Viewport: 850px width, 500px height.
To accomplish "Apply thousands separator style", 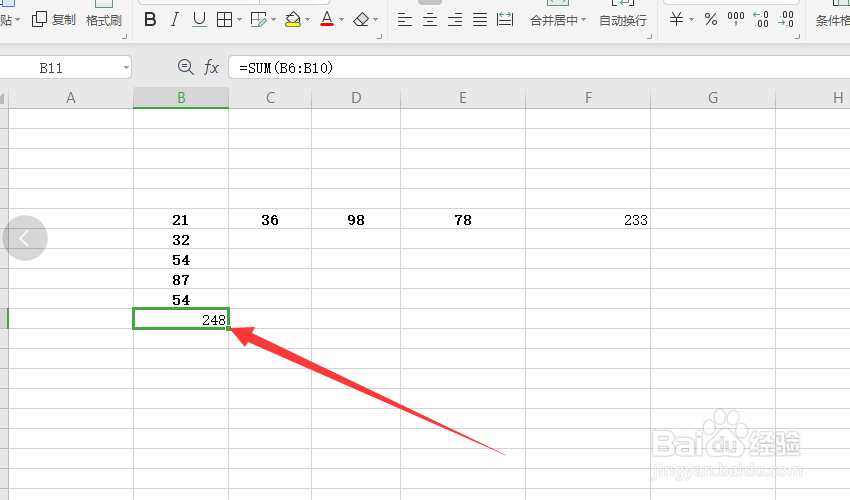I will click(x=736, y=20).
